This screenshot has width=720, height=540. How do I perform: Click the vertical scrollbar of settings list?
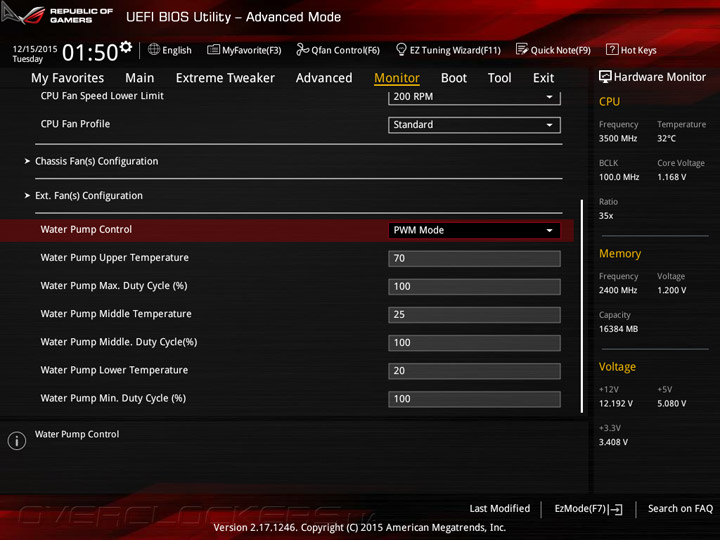pos(582,306)
